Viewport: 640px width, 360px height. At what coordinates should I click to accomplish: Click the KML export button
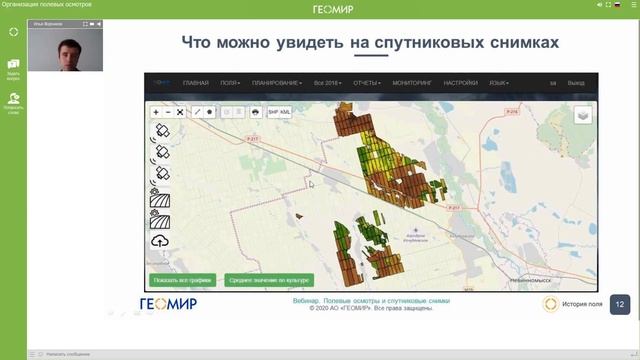[x=285, y=112]
